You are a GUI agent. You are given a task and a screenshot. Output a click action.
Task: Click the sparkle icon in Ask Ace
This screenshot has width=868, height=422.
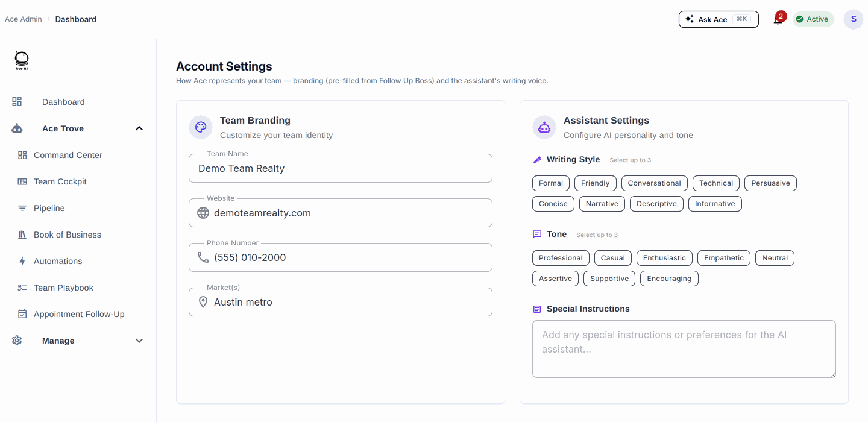click(690, 19)
